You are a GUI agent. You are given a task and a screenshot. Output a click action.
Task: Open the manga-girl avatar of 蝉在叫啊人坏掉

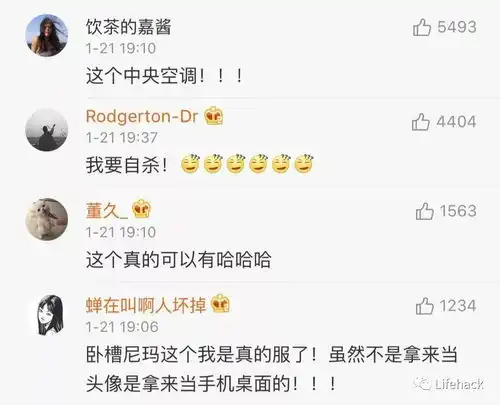click(x=50, y=315)
